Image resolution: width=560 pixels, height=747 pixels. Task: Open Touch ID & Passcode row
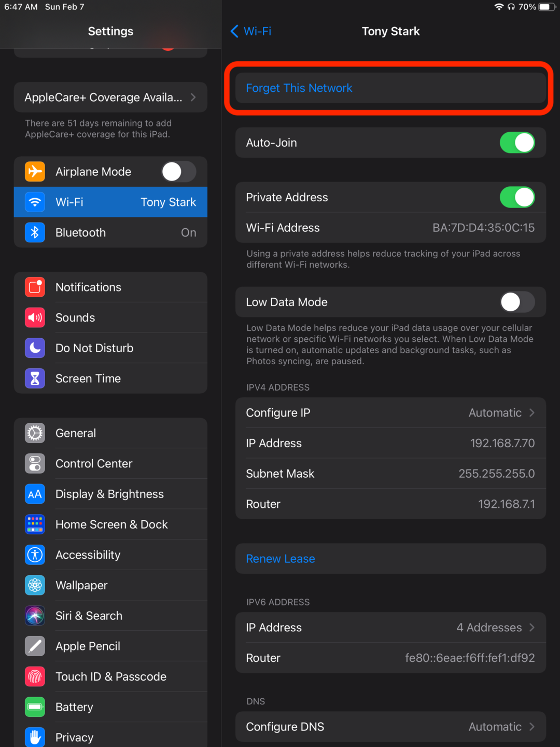point(110,676)
